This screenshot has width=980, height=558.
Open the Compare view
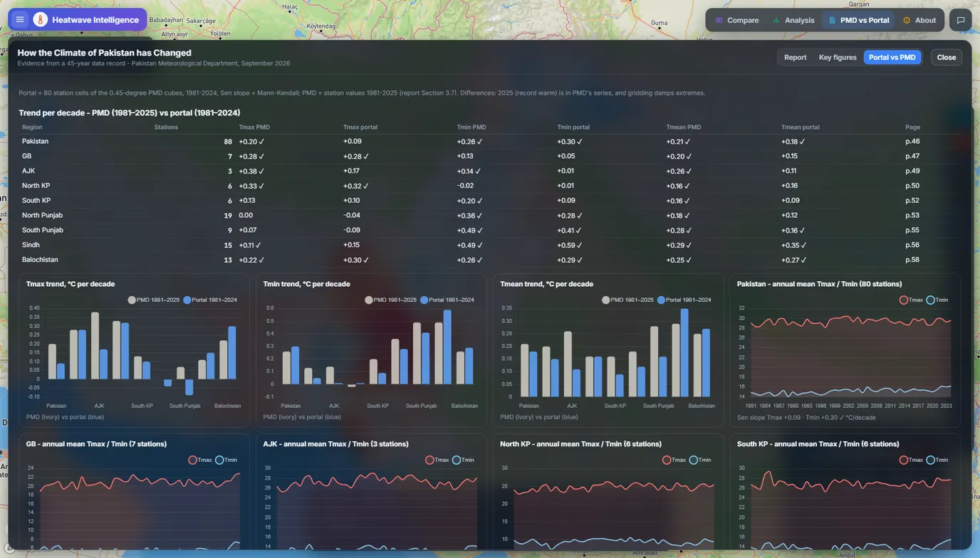737,20
